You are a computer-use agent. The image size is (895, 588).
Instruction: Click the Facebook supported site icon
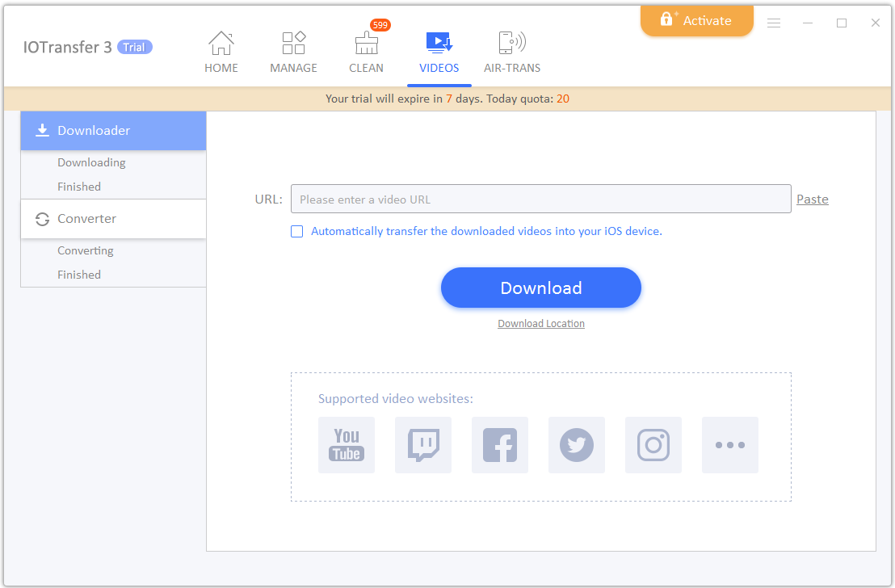click(500, 445)
